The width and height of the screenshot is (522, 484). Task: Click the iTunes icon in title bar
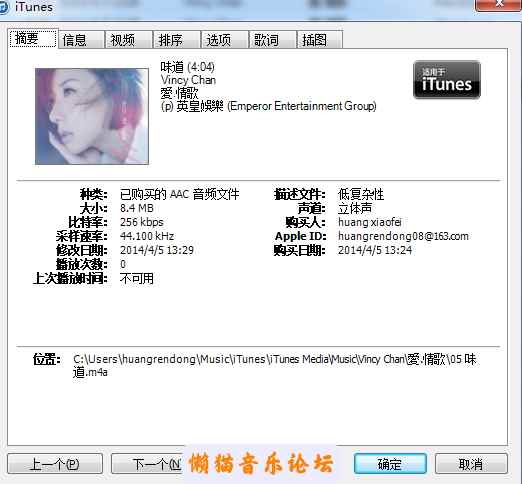(x=4, y=7)
